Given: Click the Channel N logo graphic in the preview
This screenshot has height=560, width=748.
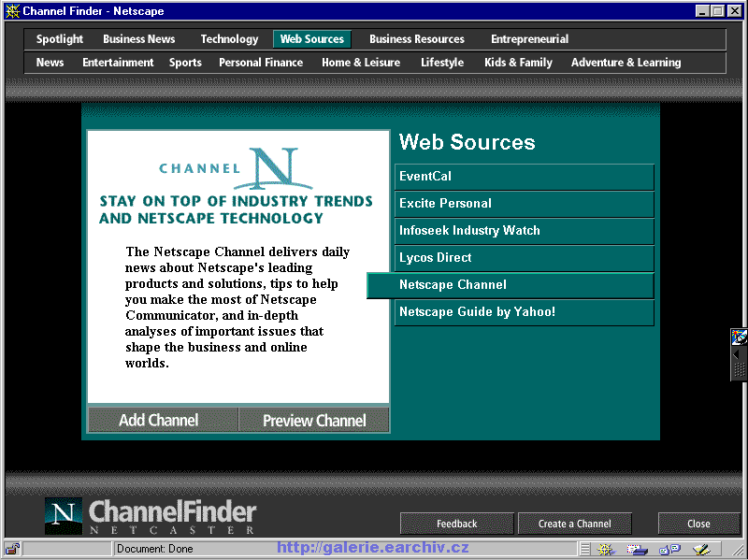Looking at the screenshot, I should tap(237, 168).
